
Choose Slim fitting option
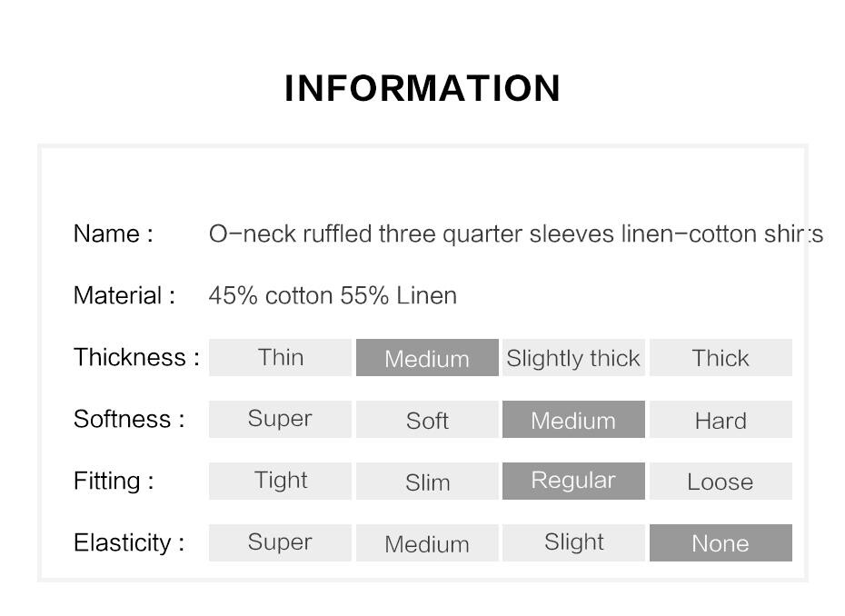[x=427, y=481]
